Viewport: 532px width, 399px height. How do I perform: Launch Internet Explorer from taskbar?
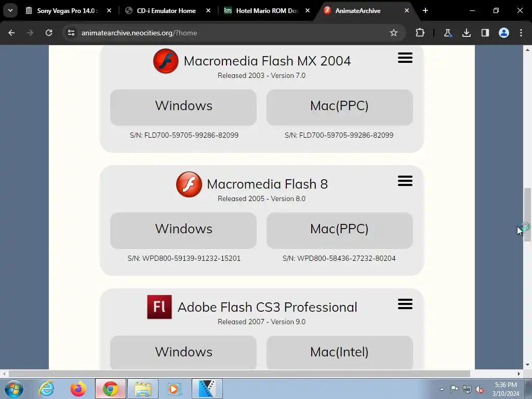coord(46,389)
